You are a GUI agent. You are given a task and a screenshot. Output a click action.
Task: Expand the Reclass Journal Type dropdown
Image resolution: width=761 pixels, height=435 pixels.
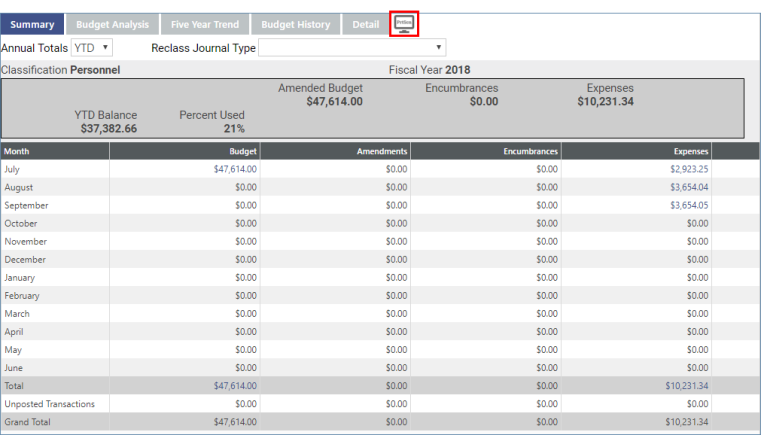[352, 47]
